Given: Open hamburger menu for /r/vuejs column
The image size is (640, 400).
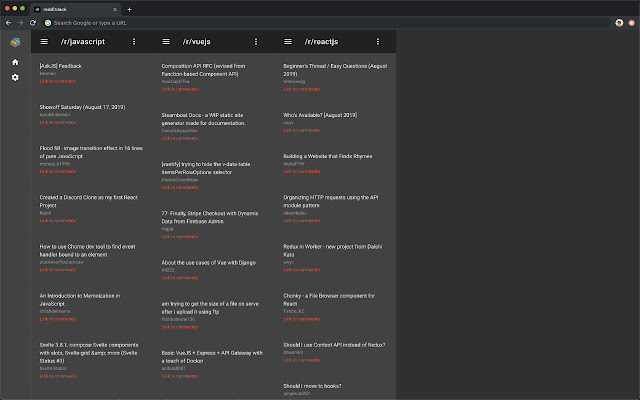Looking at the screenshot, I should [x=166, y=42].
